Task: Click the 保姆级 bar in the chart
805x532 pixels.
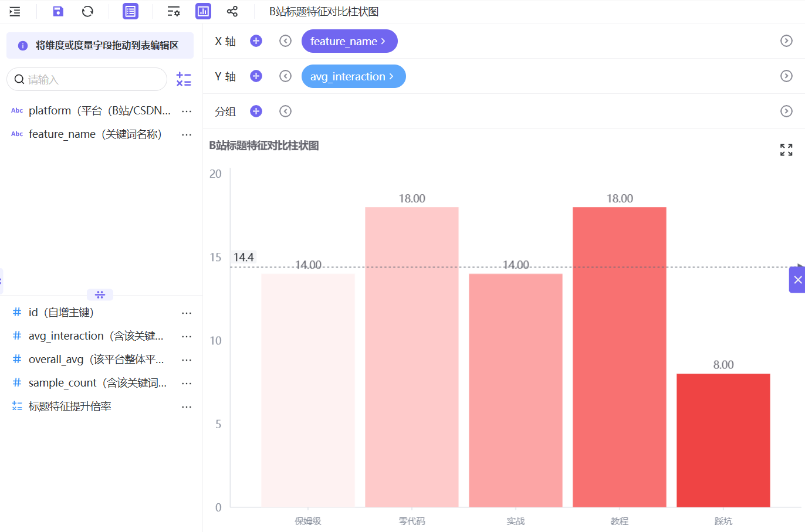Action: (x=308, y=391)
